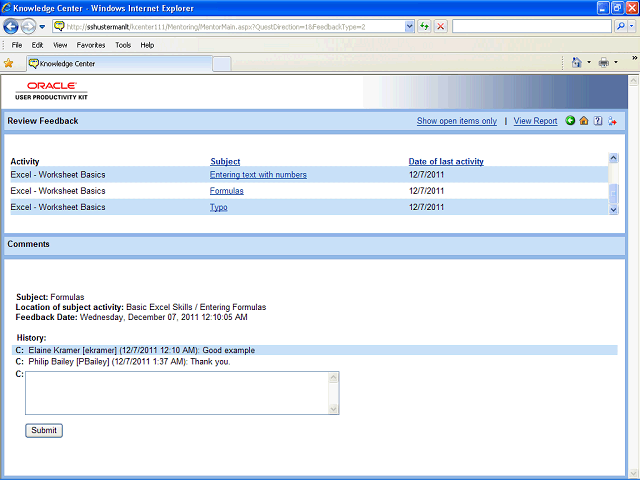Open the Tools menu

point(123,45)
